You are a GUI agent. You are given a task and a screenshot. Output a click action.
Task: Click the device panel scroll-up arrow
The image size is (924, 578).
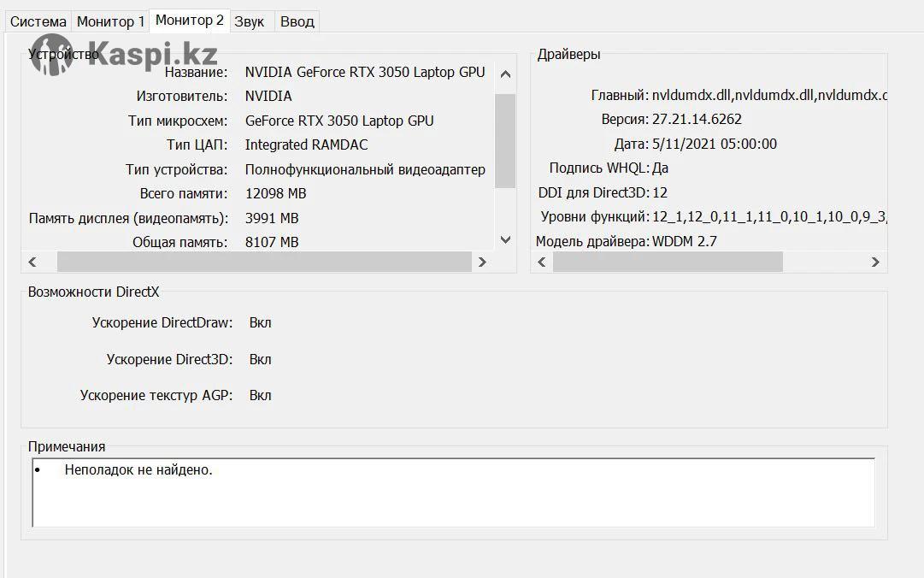[x=506, y=74]
